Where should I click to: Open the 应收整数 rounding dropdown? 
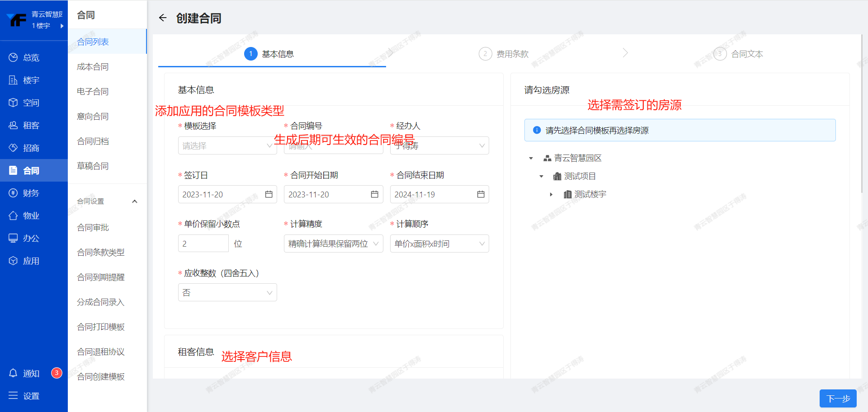tap(227, 293)
